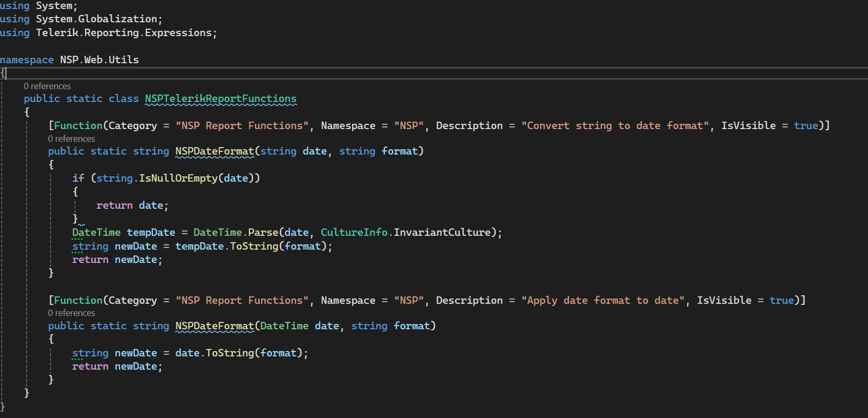Click the namespace opening brace line

pyautogui.click(x=3, y=73)
